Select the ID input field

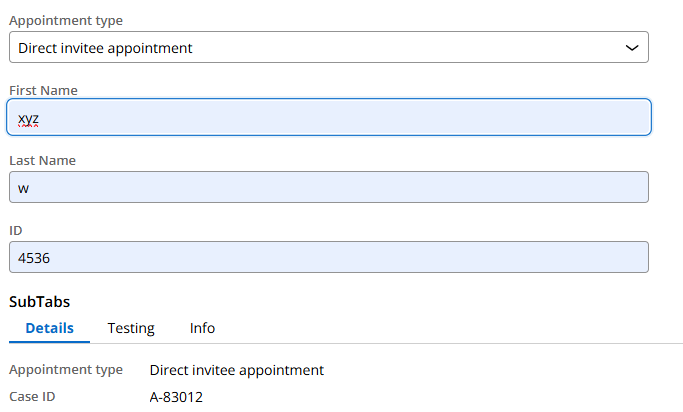click(x=328, y=257)
